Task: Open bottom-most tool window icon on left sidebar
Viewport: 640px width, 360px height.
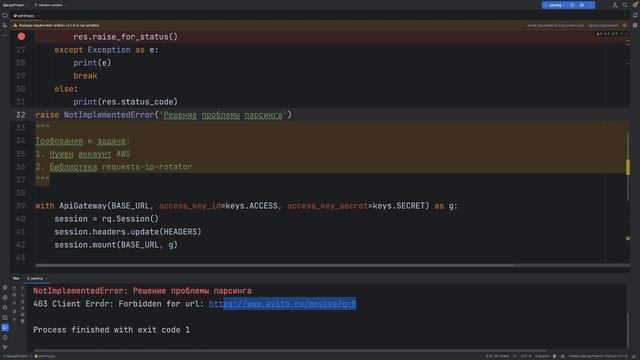Action: 5,347
